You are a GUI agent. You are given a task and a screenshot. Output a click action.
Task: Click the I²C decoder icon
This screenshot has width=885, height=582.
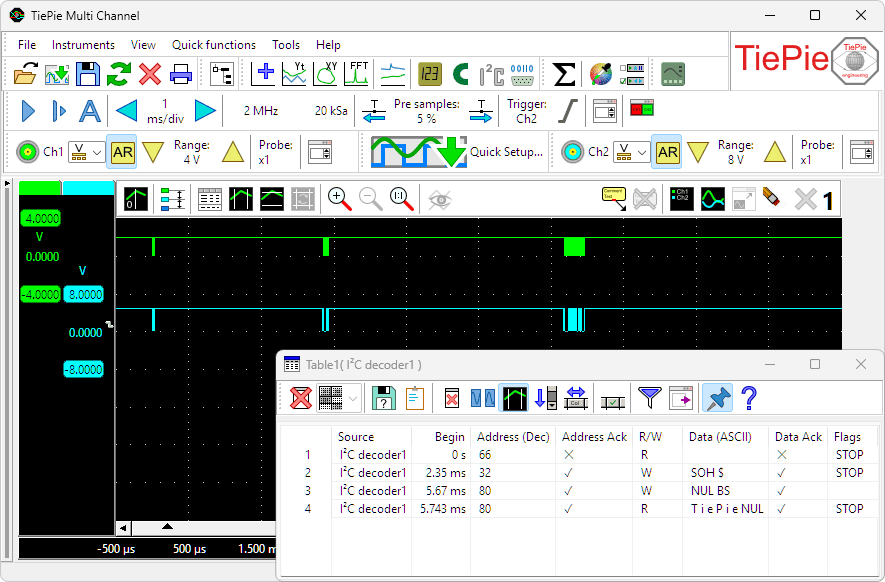tap(492, 74)
